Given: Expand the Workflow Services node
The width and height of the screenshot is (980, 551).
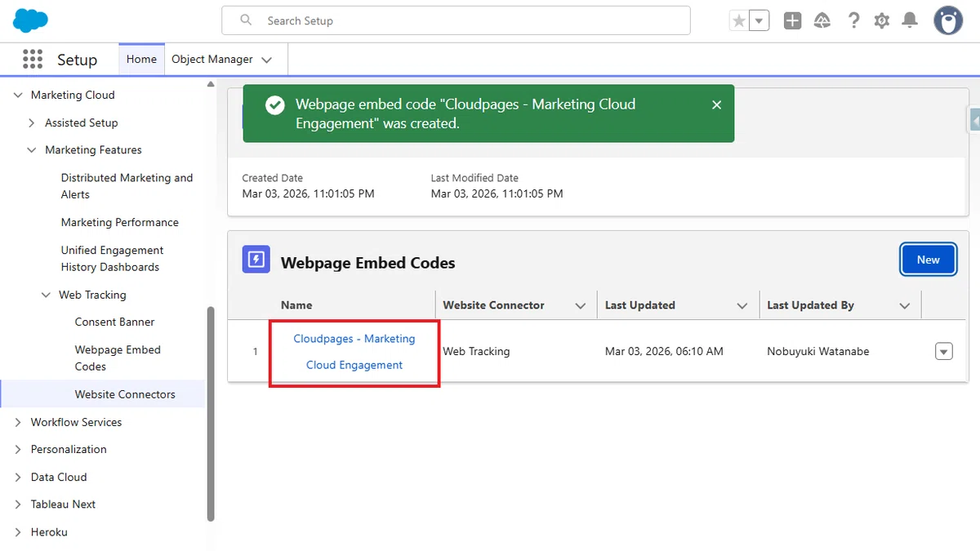Looking at the screenshot, I should pyautogui.click(x=18, y=423).
